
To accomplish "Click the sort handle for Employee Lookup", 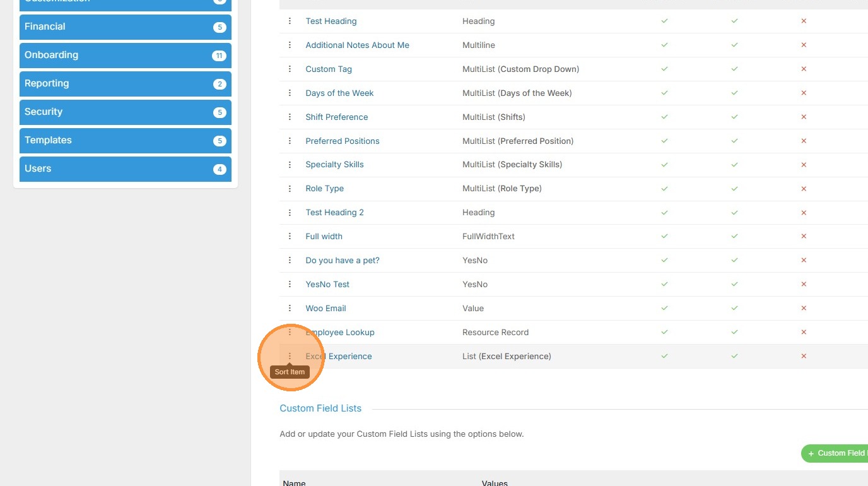I will (x=290, y=332).
